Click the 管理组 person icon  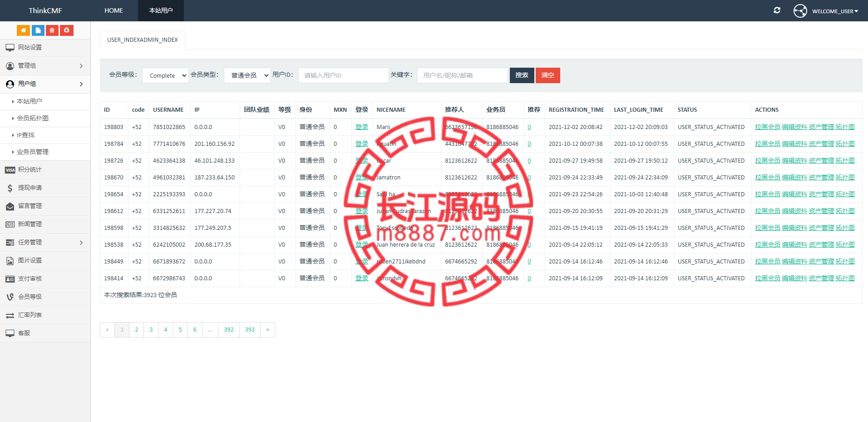coord(10,66)
